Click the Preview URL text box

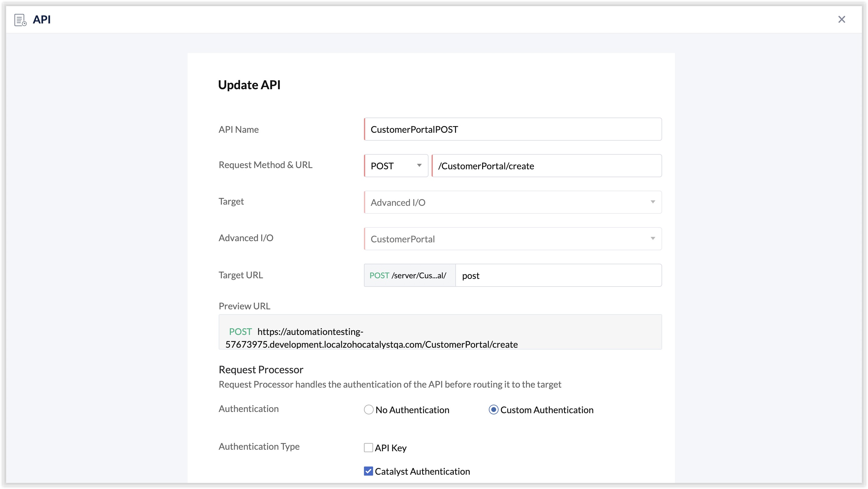coord(440,332)
